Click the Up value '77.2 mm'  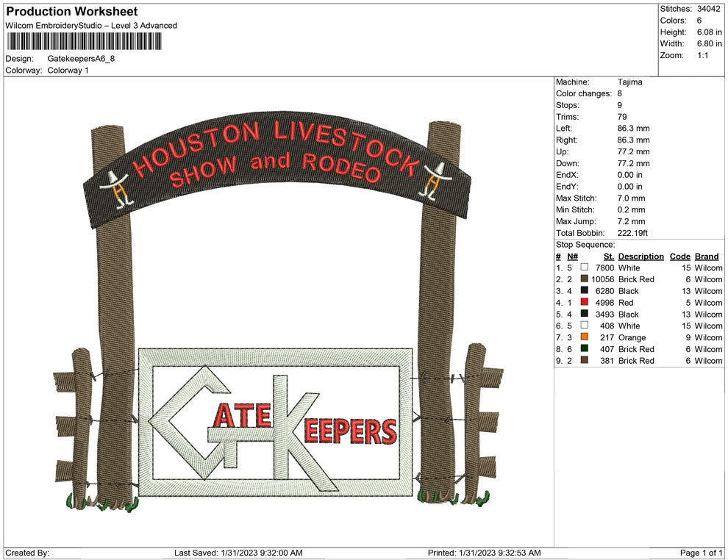coord(633,151)
